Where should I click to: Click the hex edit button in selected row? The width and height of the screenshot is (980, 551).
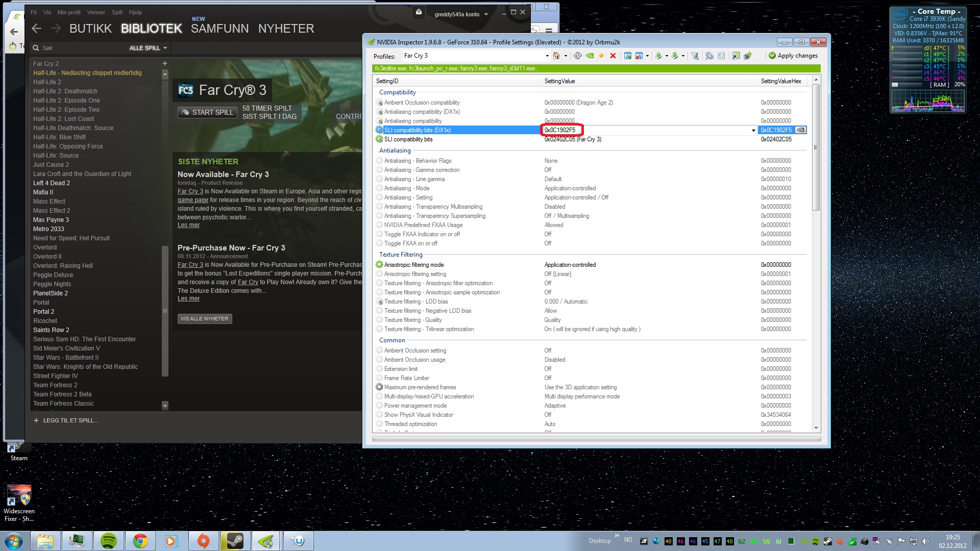tap(801, 130)
